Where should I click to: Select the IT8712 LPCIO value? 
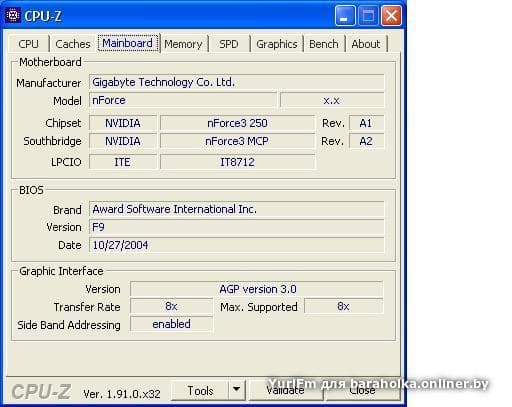[237, 162]
